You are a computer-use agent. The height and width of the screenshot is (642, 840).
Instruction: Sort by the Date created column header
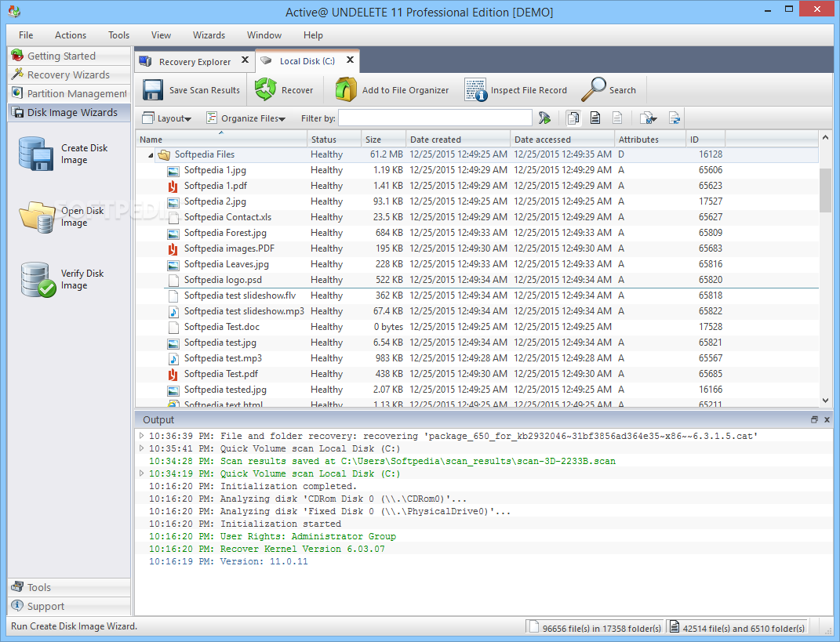458,140
